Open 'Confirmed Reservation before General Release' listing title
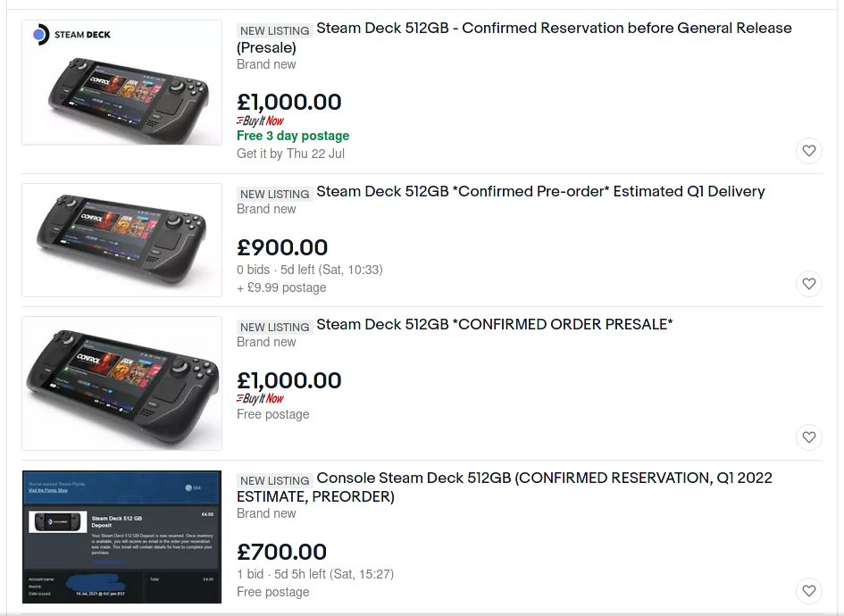This screenshot has height=616, width=844. (554, 29)
